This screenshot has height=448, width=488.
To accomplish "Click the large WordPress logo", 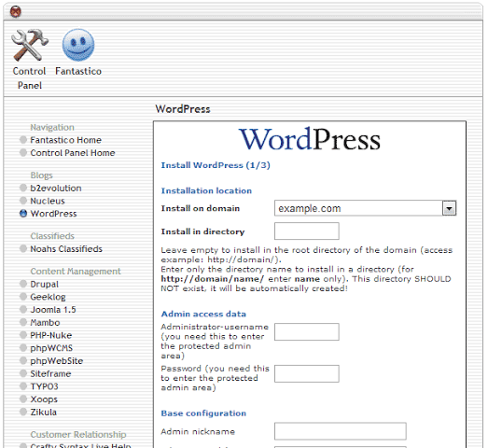I will point(310,139).
